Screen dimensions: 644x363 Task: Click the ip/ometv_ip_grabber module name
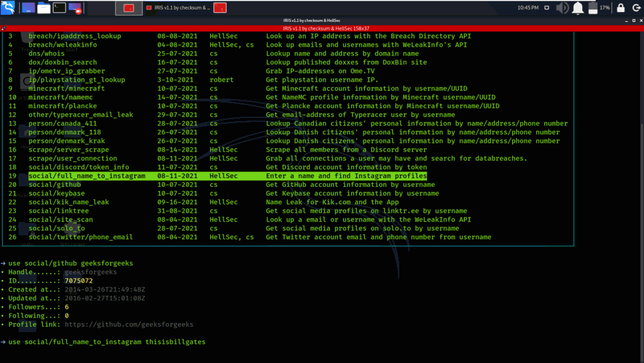point(66,71)
